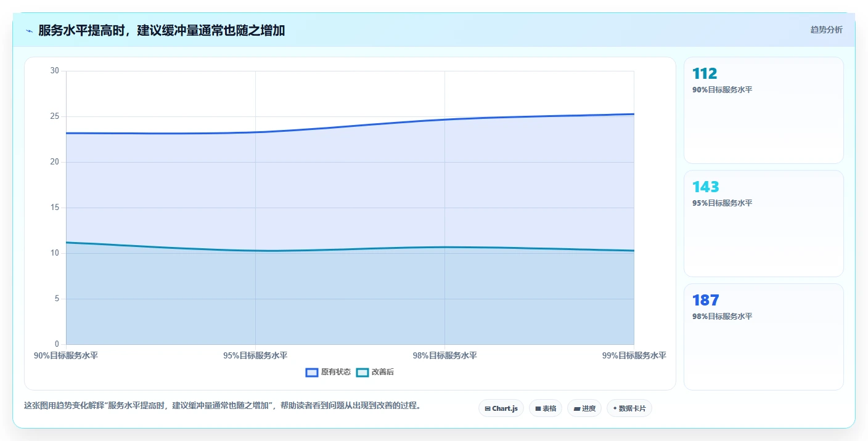This screenshot has width=868, height=441.
Task: Click the 趋势分析 label
Action: [826, 30]
